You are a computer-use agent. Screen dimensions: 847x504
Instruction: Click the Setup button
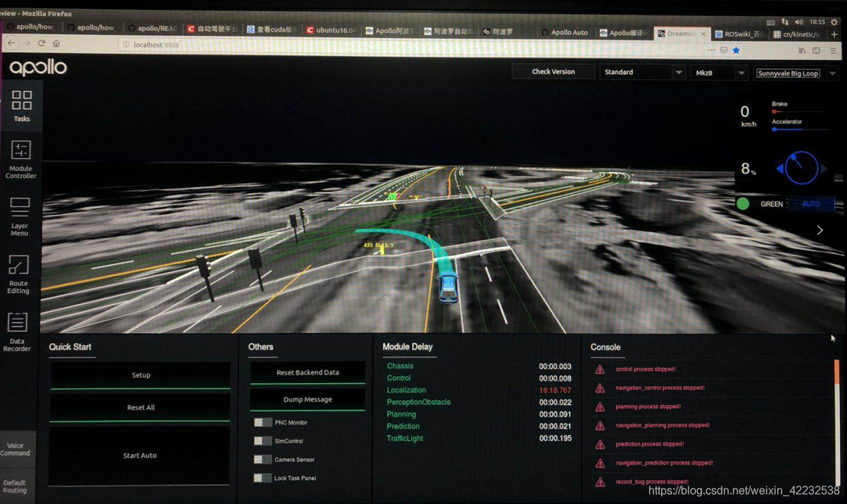tap(140, 375)
